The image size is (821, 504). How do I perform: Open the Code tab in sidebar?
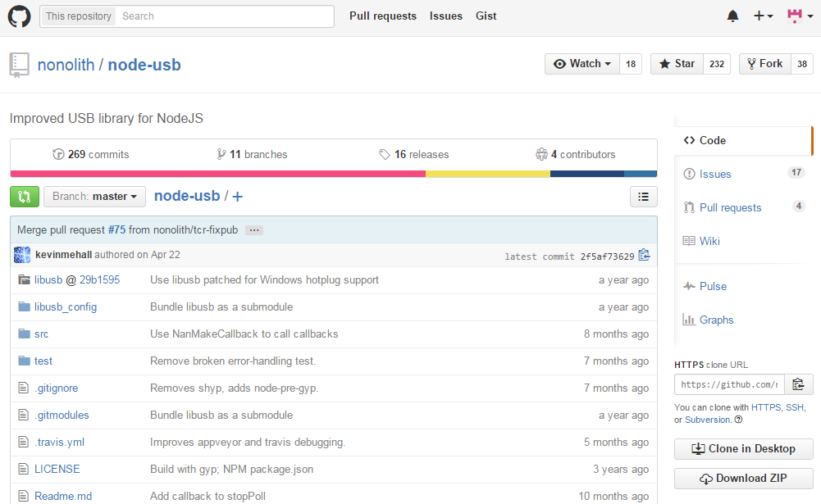pyautogui.click(x=744, y=140)
